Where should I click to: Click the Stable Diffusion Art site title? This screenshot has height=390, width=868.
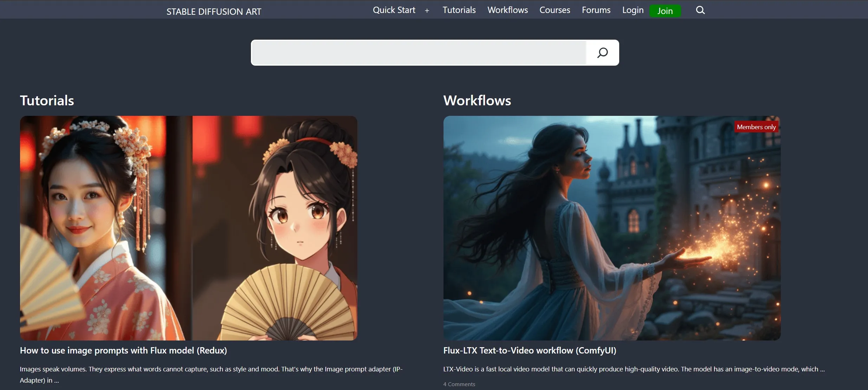coord(214,12)
